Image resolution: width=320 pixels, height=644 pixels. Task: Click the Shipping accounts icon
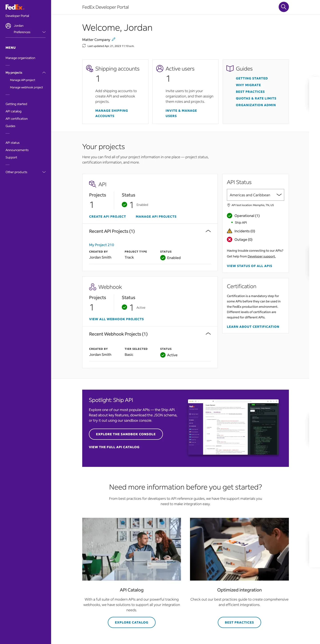[89, 69]
